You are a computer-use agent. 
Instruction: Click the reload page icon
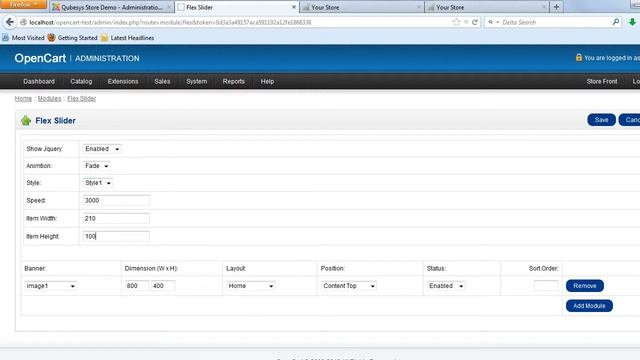475,22
